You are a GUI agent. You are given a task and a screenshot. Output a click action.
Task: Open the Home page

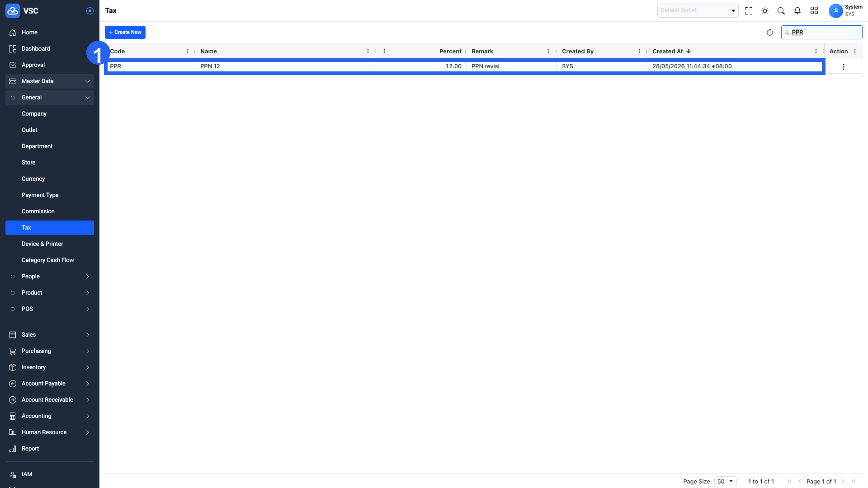(x=50, y=33)
